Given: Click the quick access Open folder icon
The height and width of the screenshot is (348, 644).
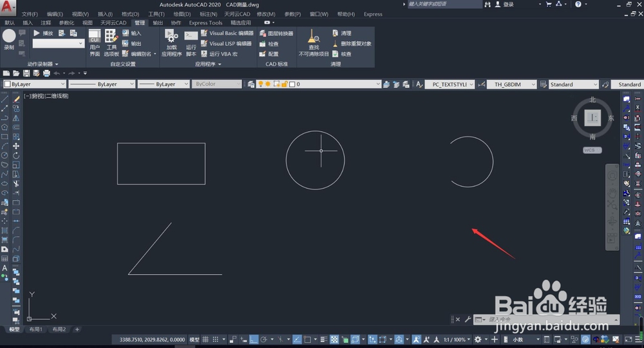Looking at the screenshot, I should (16, 73).
